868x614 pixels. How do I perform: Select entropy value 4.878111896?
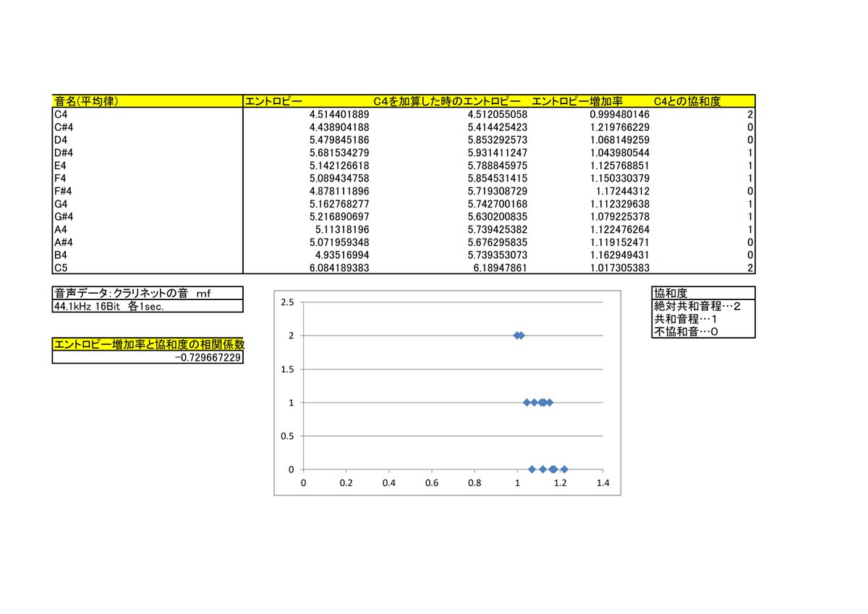point(339,191)
